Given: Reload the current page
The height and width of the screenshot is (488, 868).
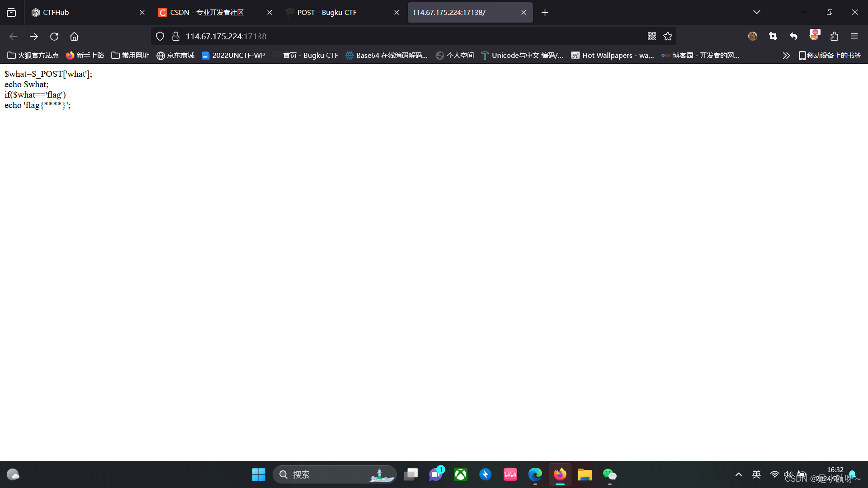Looking at the screenshot, I should 54,36.
